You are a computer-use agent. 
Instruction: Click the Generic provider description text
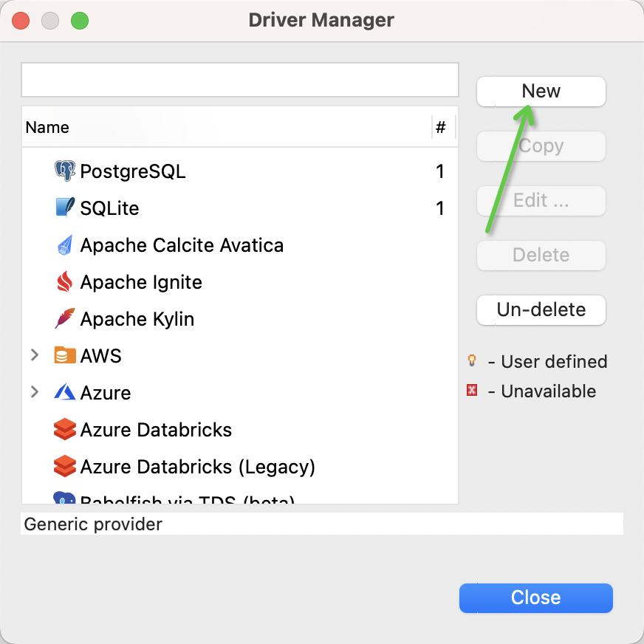93,524
